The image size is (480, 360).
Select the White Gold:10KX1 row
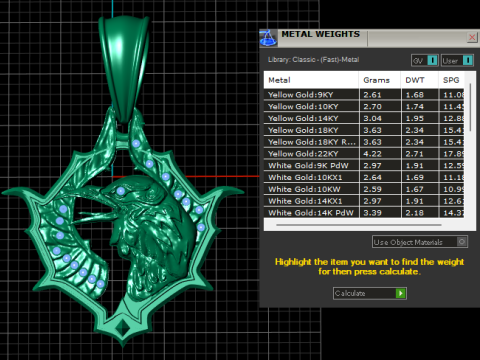click(364, 177)
